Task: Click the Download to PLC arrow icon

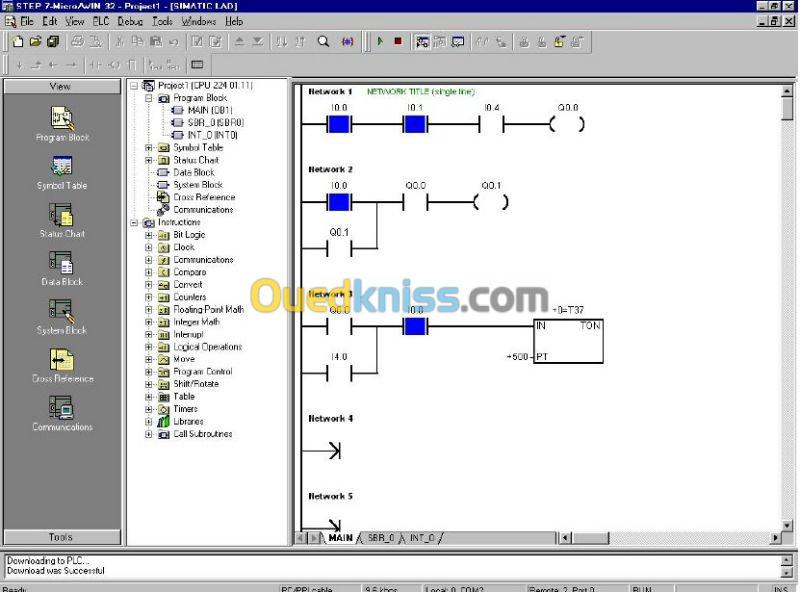Action: (x=258, y=42)
